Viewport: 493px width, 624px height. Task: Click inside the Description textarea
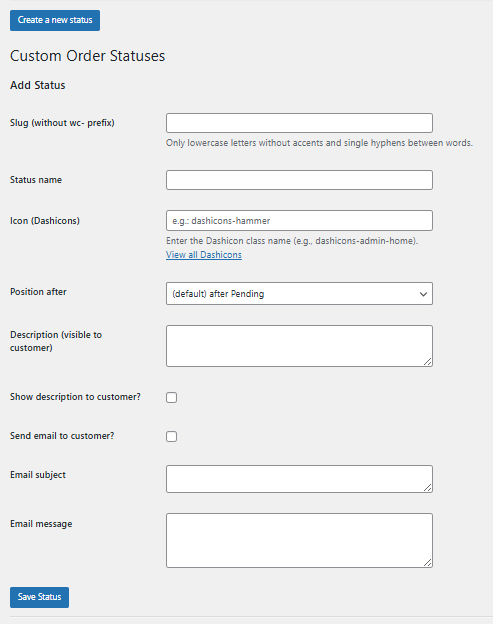pyautogui.click(x=299, y=346)
